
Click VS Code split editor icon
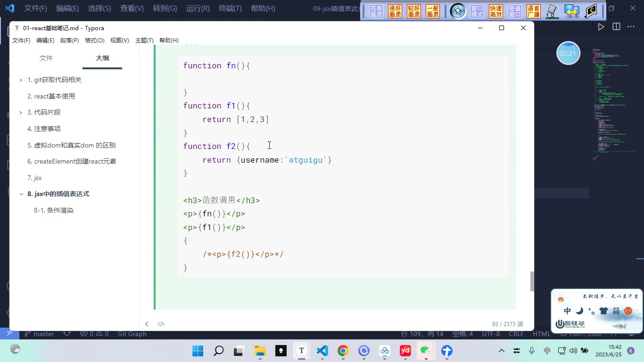(616, 27)
